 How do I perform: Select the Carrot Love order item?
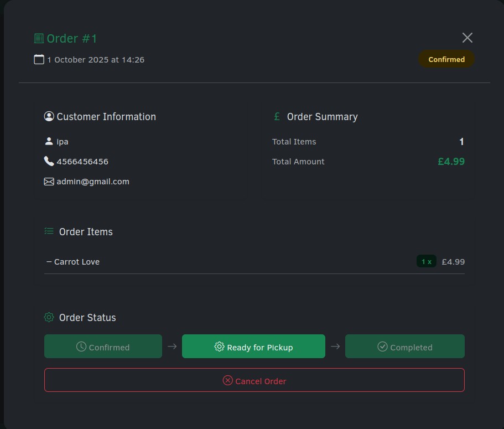pyautogui.click(x=76, y=261)
